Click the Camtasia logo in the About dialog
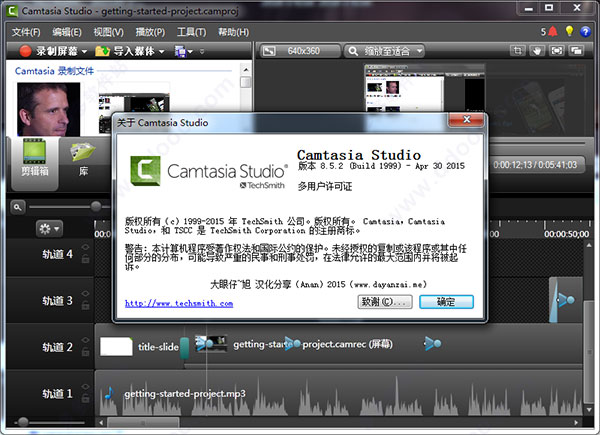The height and width of the screenshot is (435, 600). click(x=145, y=171)
